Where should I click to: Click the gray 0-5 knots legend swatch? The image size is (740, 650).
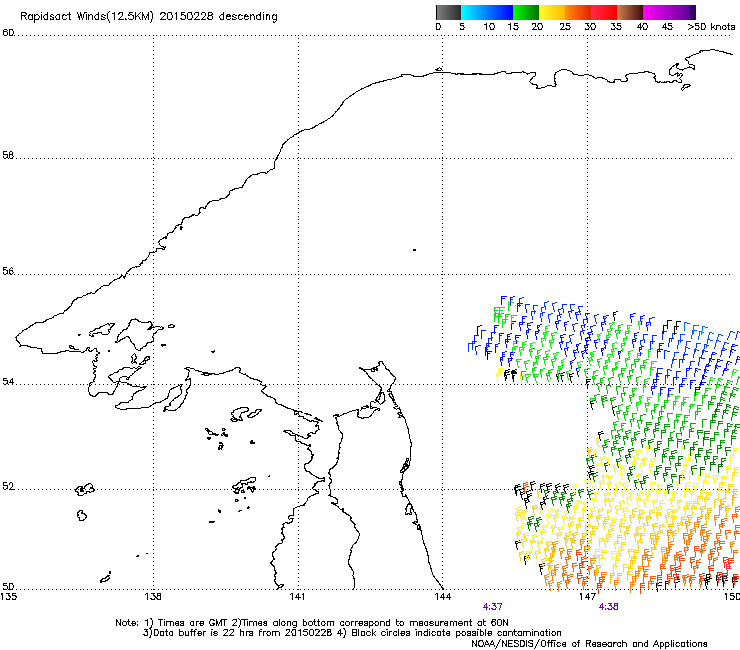pos(448,12)
